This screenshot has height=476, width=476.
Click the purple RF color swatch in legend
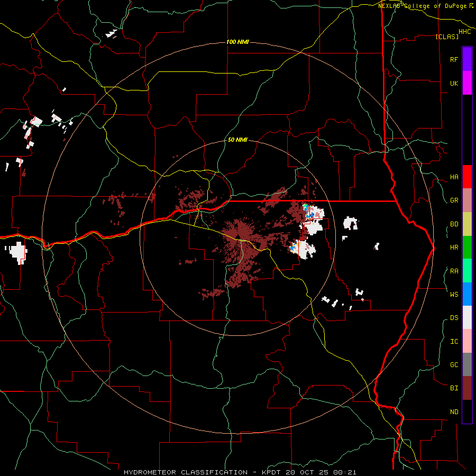tap(467, 59)
